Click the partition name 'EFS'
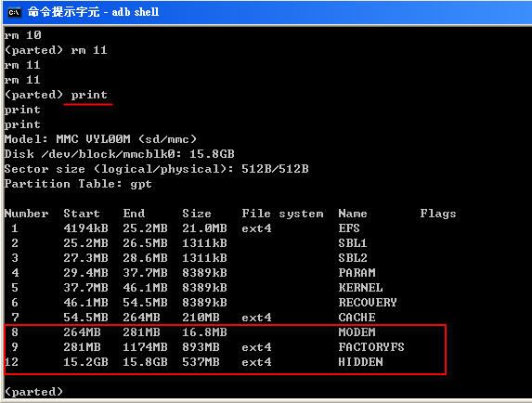 tap(349, 228)
